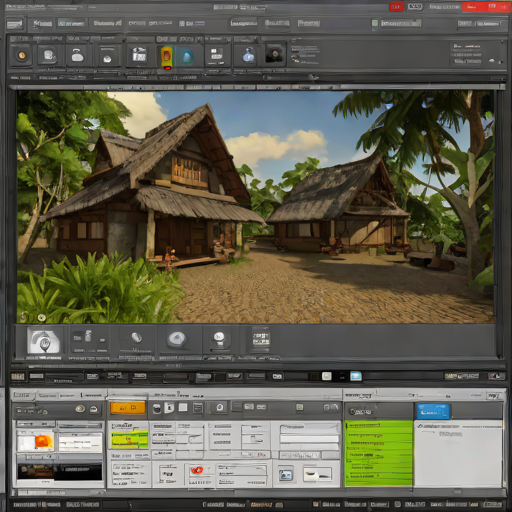512x512 pixels.
Task: Open the upper white combo field in center panel
Action: (309, 429)
